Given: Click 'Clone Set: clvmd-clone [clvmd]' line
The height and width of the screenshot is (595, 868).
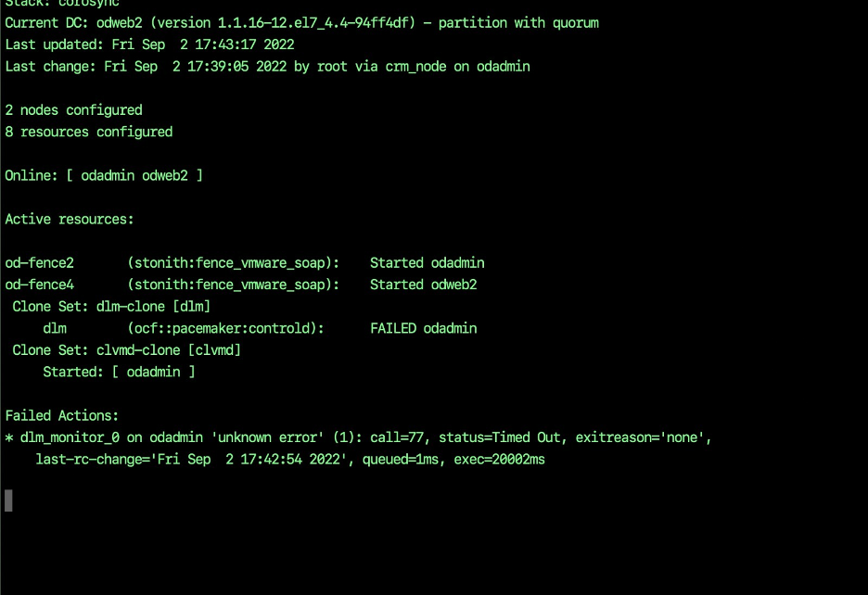Looking at the screenshot, I should pyautogui.click(x=126, y=350).
